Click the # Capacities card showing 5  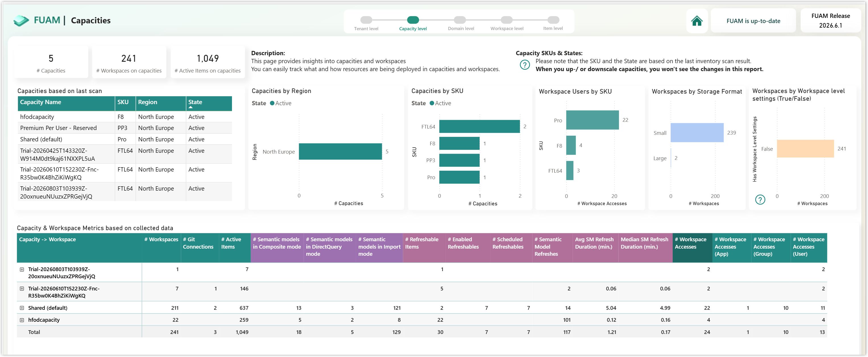tap(51, 63)
